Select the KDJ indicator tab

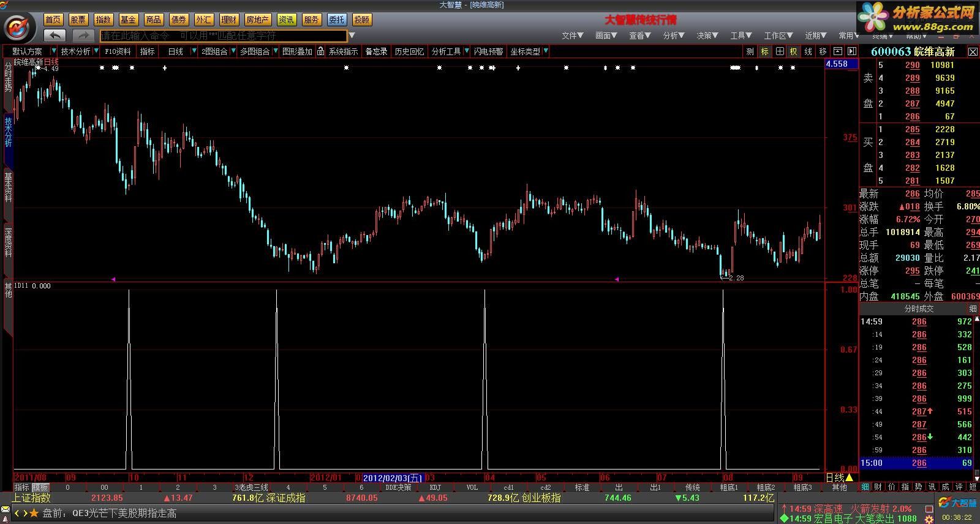[x=435, y=488]
